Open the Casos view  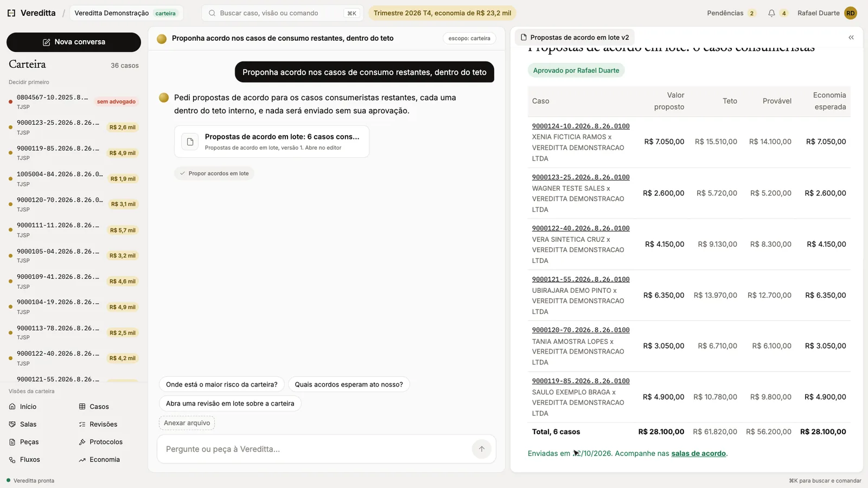[94, 407]
